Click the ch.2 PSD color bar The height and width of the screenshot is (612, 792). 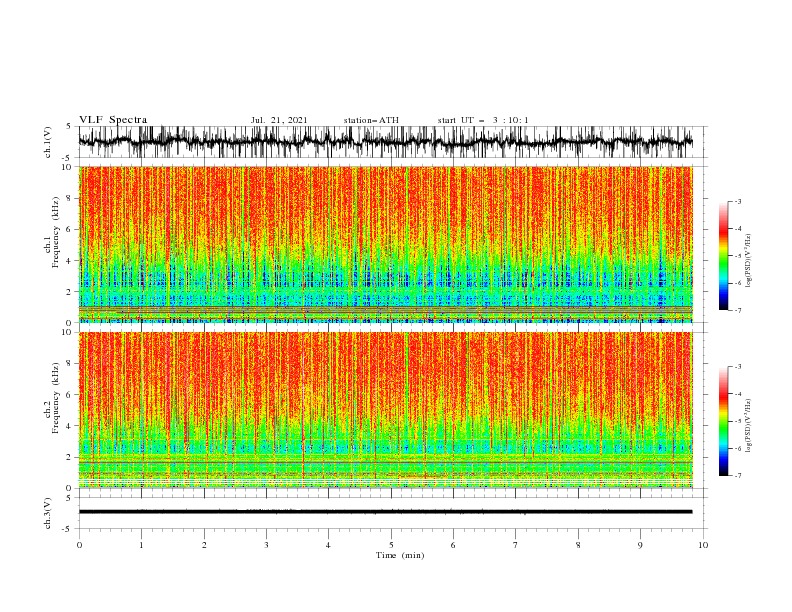[723, 421]
